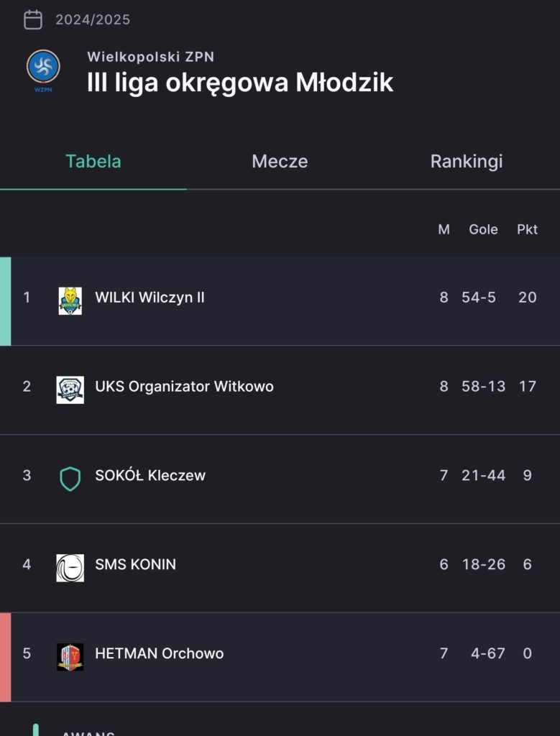The width and height of the screenshot is (560, 736).
Task: Select the Tabela tab
Action: click(93, 161)
